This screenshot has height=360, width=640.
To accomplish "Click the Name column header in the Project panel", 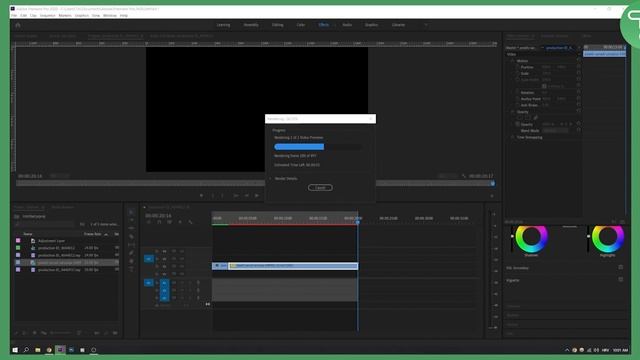I will (28, 234).
